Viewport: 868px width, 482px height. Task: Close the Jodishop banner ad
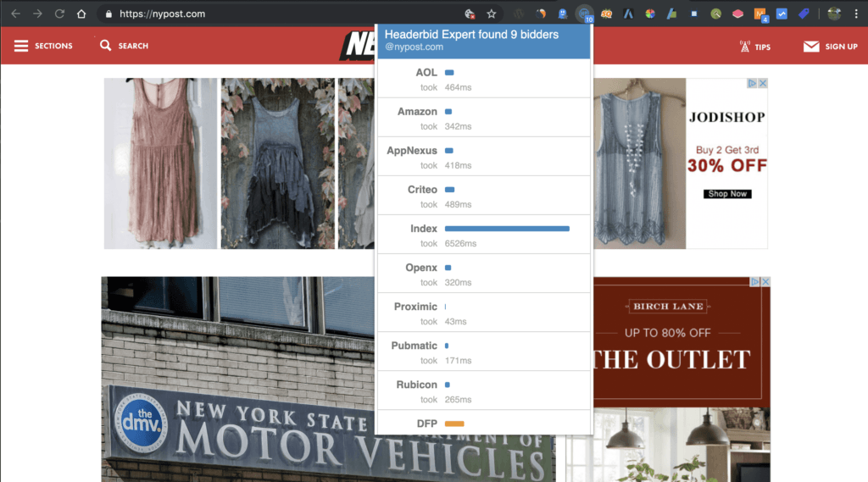762,83
